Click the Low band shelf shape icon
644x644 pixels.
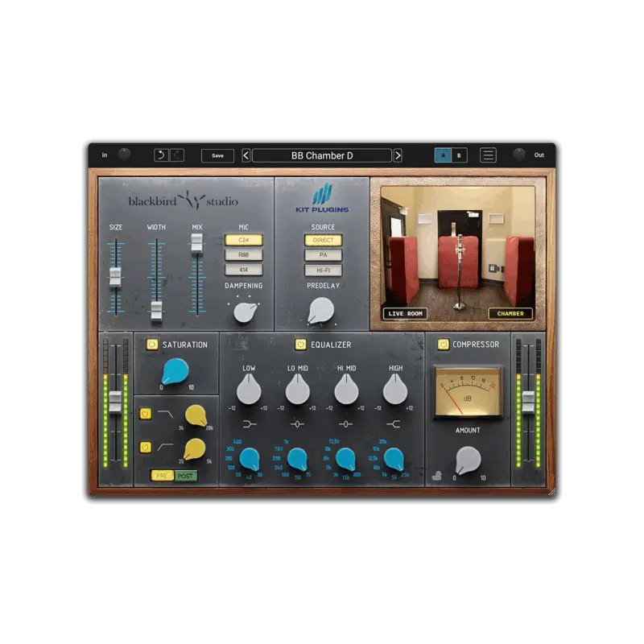(x=250, y=424)
